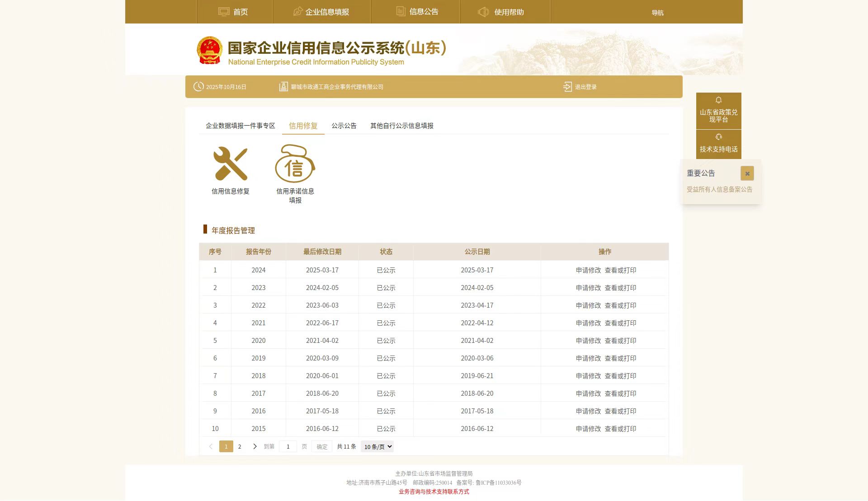Open 受益所有人信息备案公告 announcement link
This screenshot has width=868, height=501.
tap(719, 189)
